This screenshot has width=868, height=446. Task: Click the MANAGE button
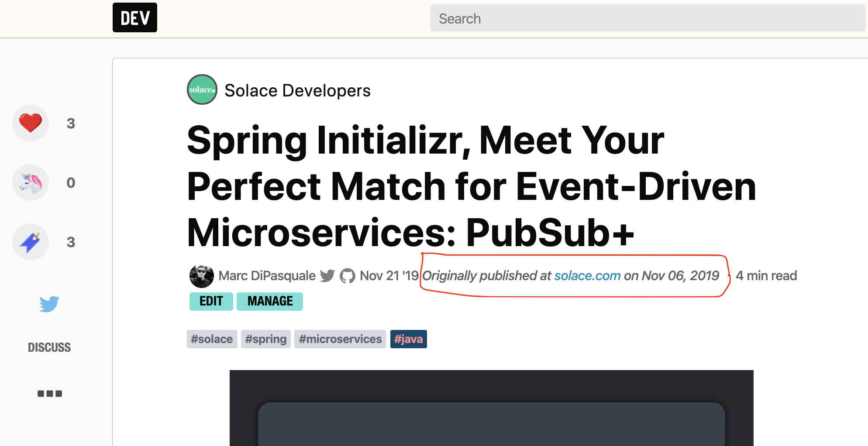(269, 301)
